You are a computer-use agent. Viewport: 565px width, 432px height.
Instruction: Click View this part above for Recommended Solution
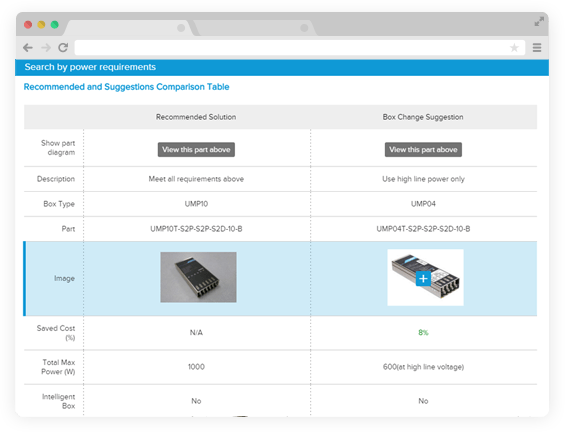click(x=196, y=150)
